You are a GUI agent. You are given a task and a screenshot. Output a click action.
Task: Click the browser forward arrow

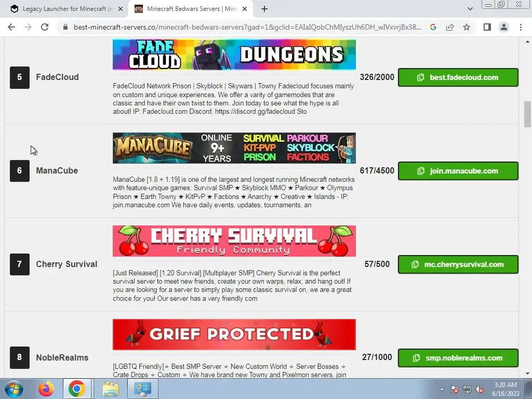coord(28,27)
